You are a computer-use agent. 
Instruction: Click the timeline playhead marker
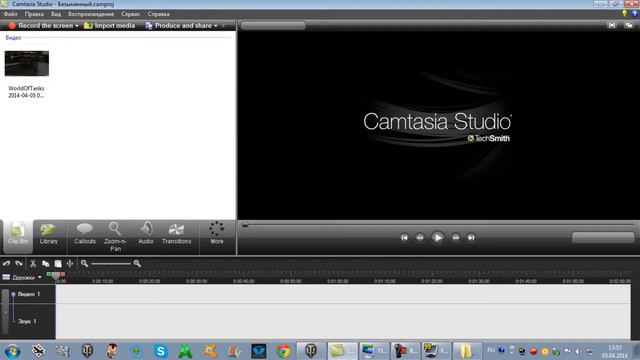(56, 276)
